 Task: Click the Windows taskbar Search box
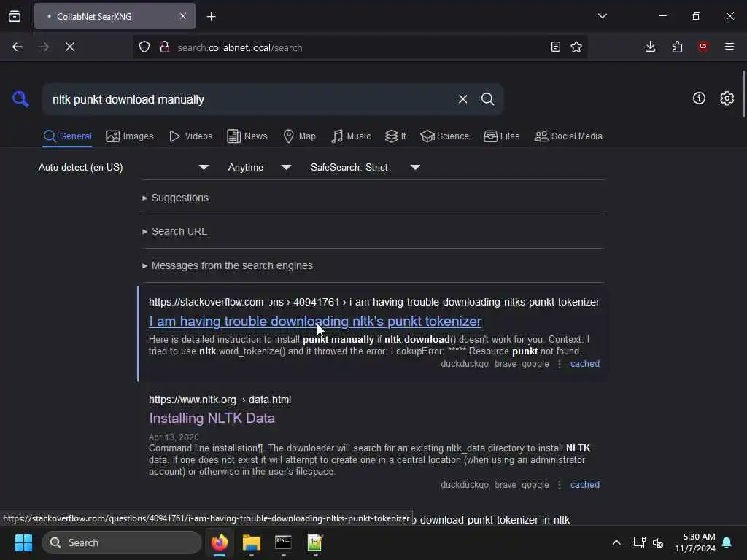click(122, 542)
